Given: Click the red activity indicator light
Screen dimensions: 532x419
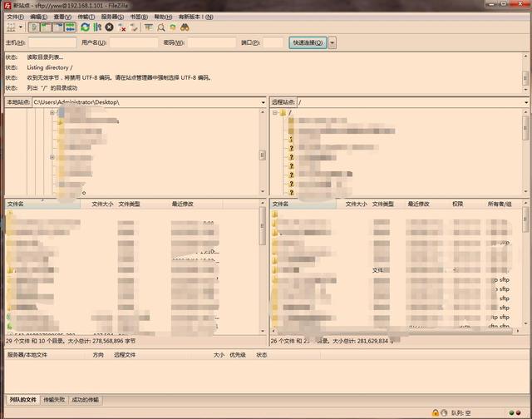Looking at the screenshot, I should (518, 413).
